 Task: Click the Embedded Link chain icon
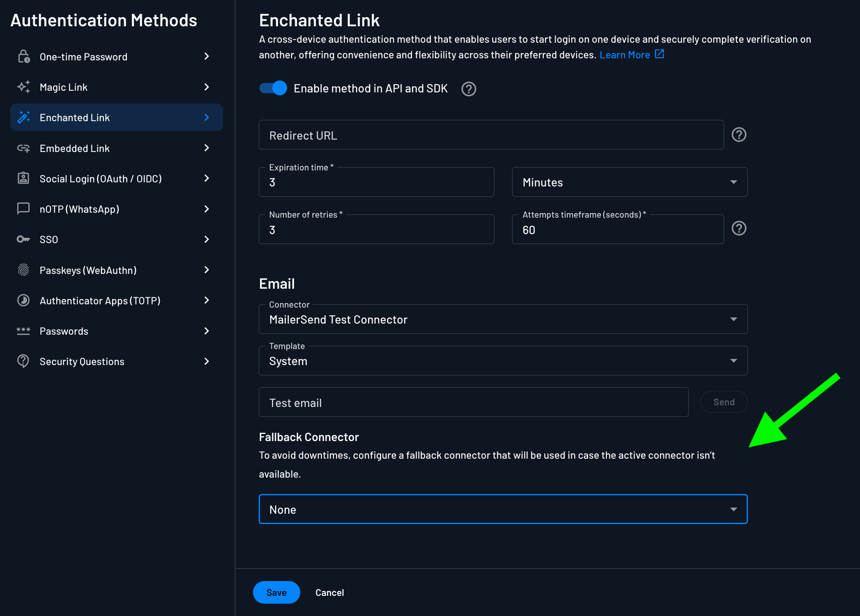23,148
